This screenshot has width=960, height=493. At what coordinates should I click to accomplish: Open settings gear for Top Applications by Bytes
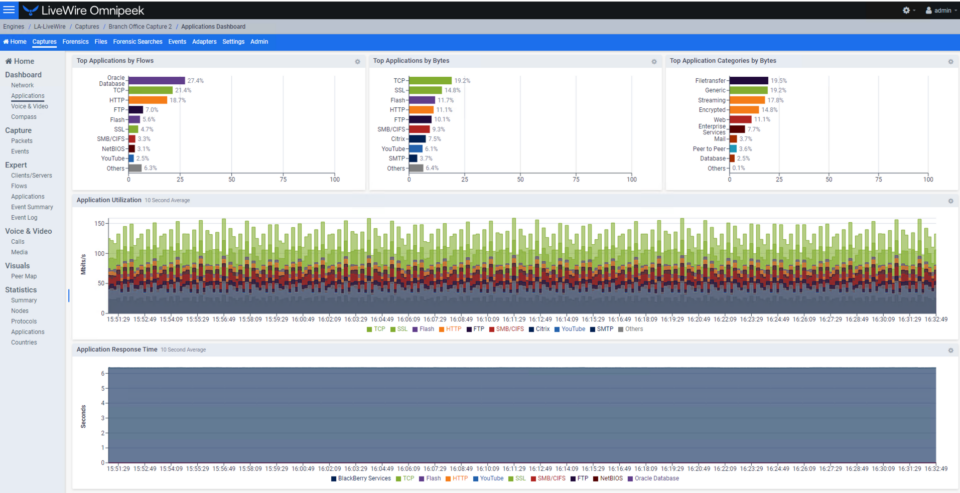click(653, 61)
